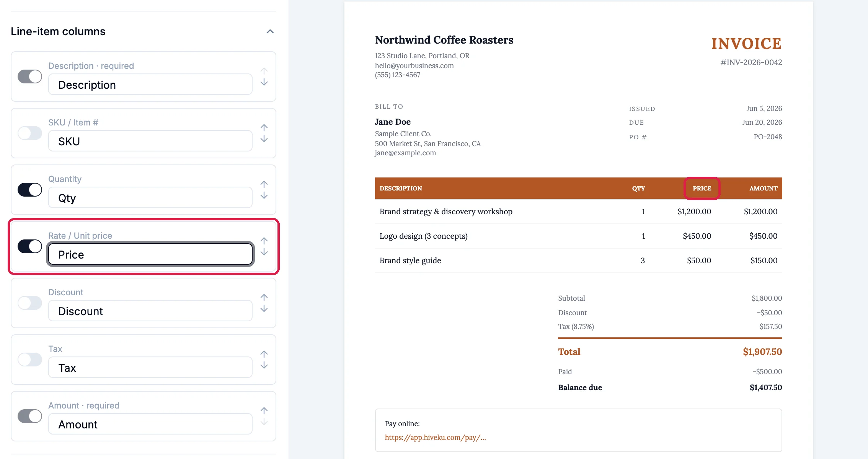Toggle the Amount required switch
Screen dimensions: 868x459
pyautogui.click(x=30, y=416)
